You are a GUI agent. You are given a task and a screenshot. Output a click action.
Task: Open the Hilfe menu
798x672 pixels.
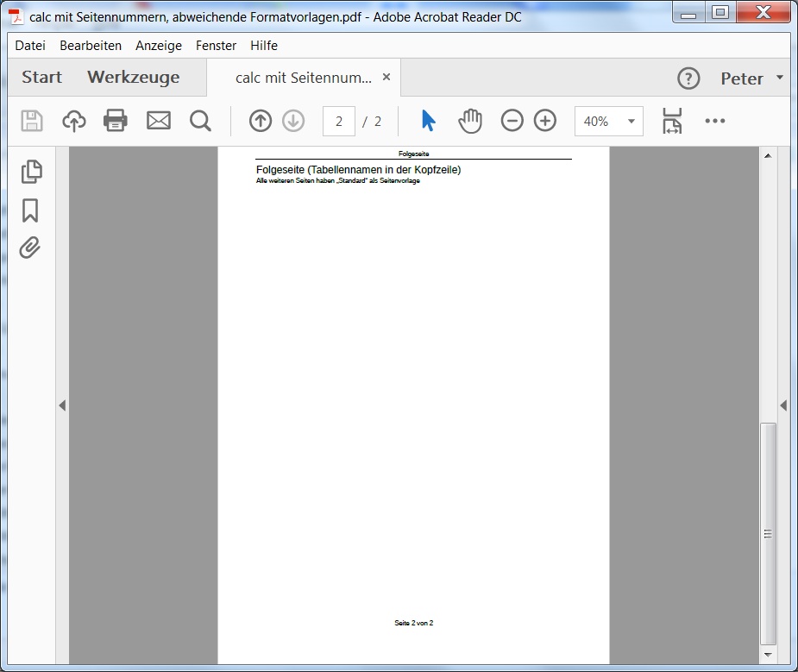[264, 45]
